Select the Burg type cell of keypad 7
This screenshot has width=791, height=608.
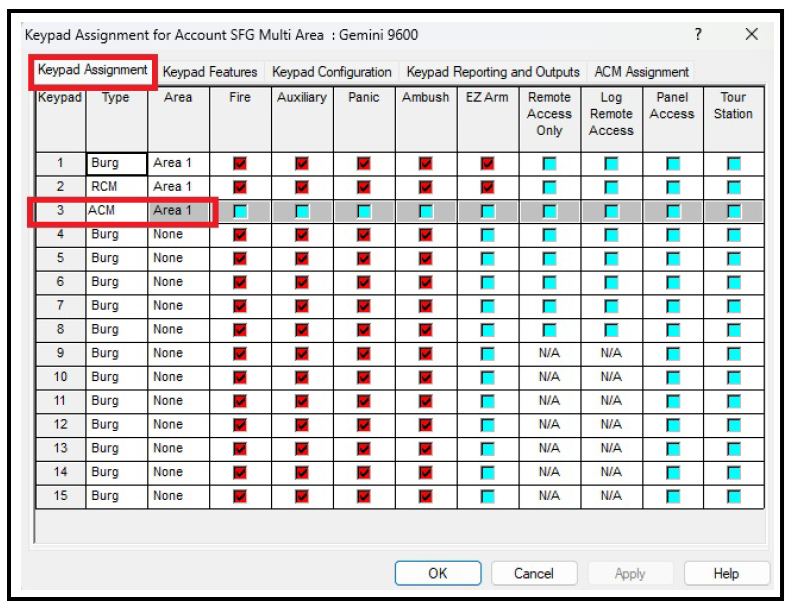pos(117,306)
